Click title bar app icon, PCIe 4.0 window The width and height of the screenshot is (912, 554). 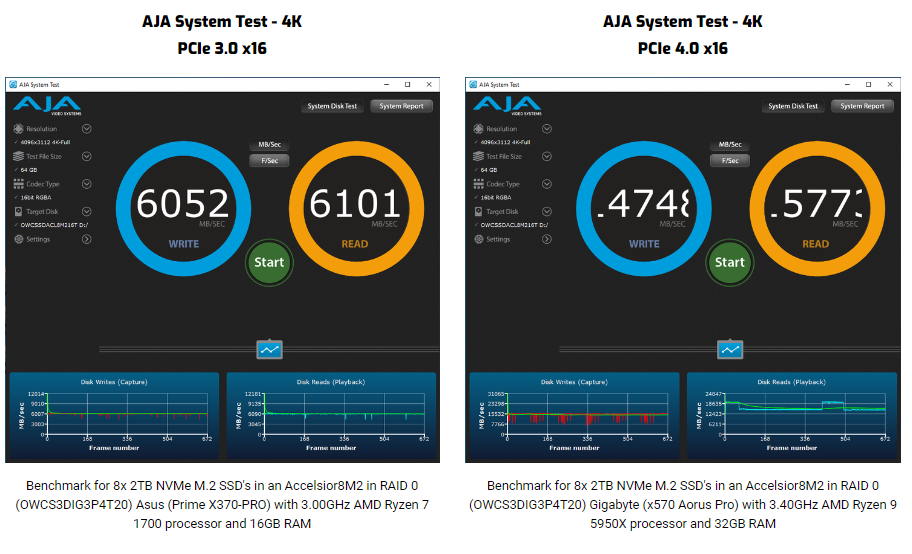point(473,84)
